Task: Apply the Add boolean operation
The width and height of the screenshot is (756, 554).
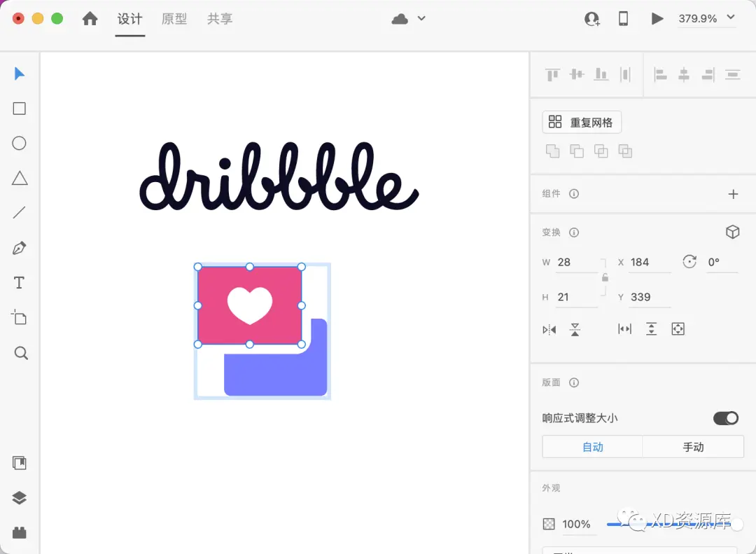Action: (552, 151)
